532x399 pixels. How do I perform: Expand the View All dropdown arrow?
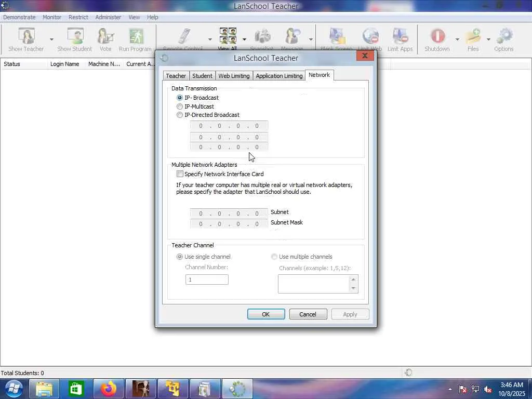click(244, 39)
